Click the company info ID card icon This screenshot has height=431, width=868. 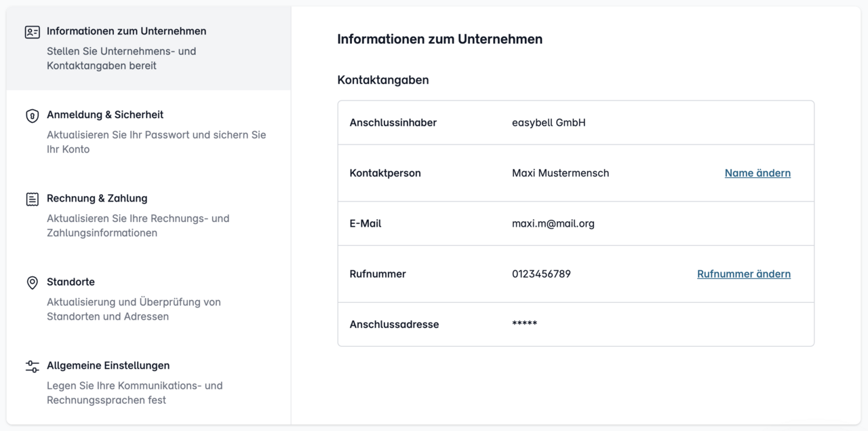pos(32,32)
